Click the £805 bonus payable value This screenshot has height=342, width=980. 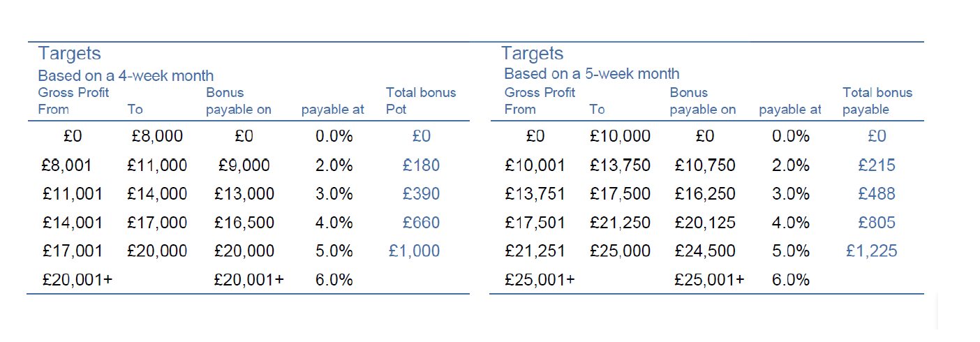point(877,223)
